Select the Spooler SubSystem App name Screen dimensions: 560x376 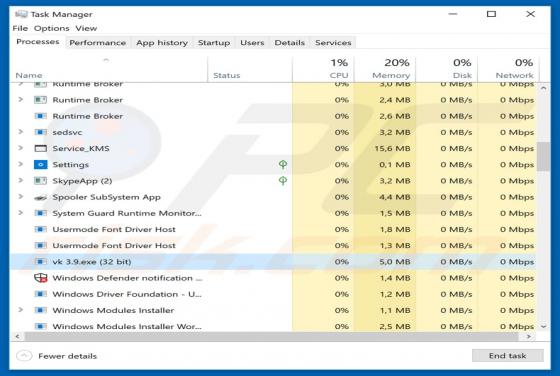(106, 197)
